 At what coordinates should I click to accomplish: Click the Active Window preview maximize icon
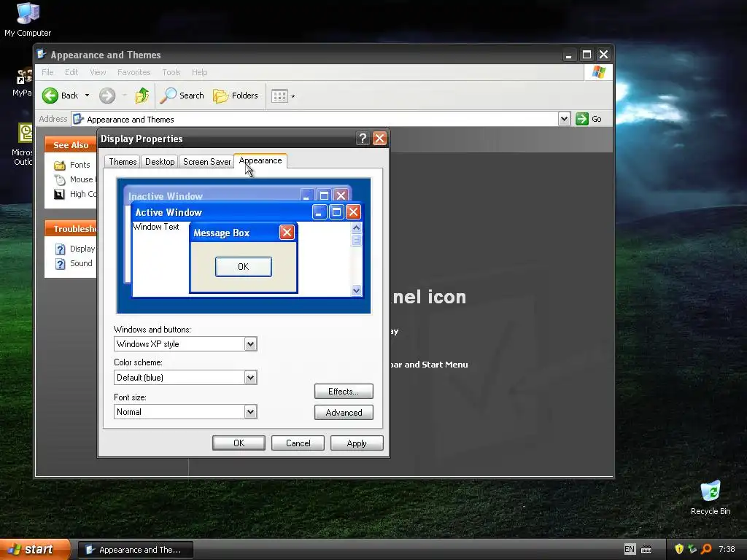tap(336, 212)
